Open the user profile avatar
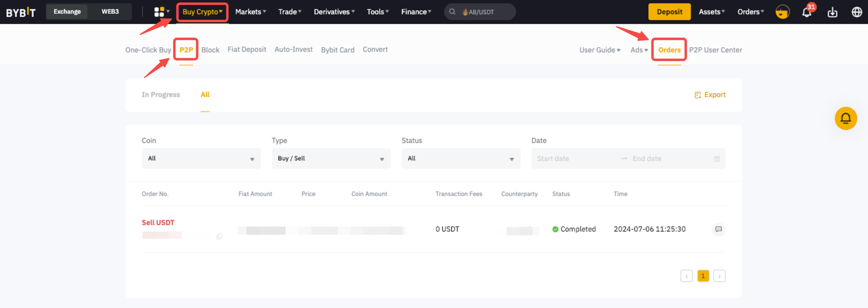This screenshot has height=308, width=868. (x=782, y=12)
